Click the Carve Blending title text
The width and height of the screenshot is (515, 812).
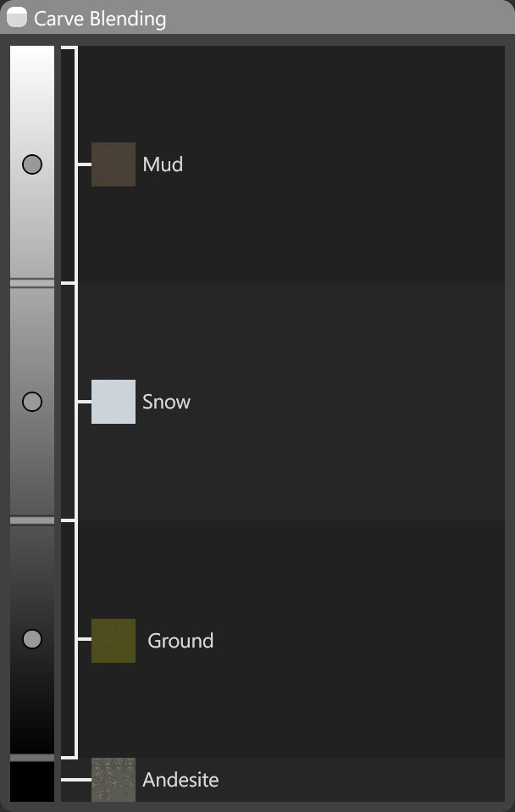pos(100,19)
